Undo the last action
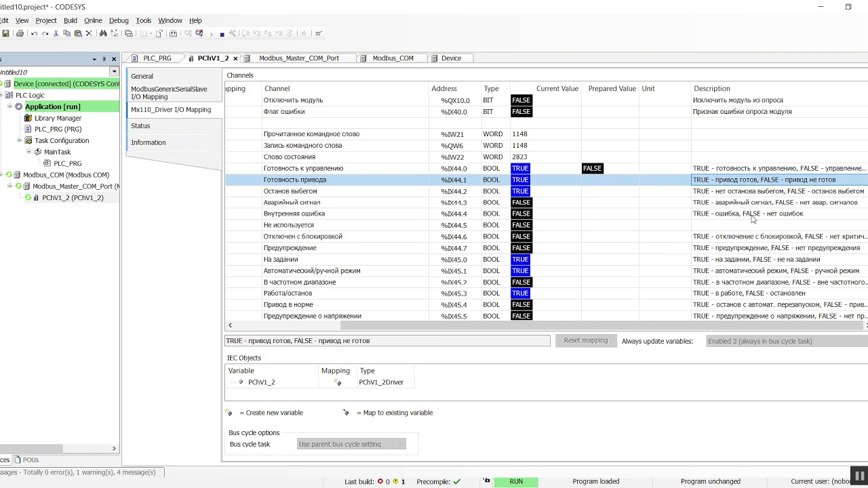Image resolution: width=868 pixels, height=488 pixels. click(34, 33)
